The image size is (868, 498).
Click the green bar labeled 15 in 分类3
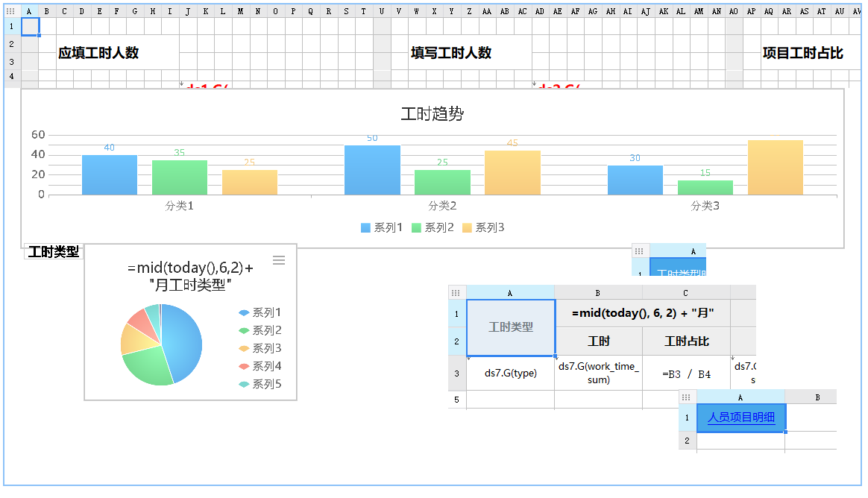(705, 188)
